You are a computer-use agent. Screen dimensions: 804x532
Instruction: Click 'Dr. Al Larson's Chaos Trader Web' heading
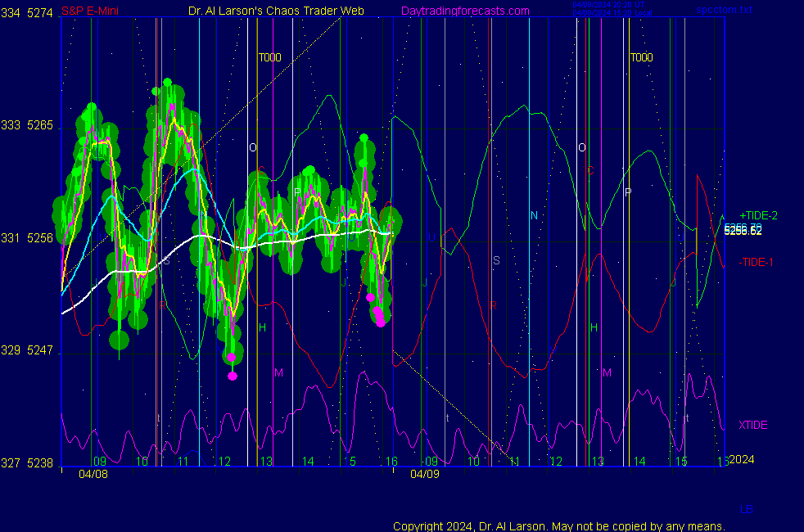tap(276, 11)
